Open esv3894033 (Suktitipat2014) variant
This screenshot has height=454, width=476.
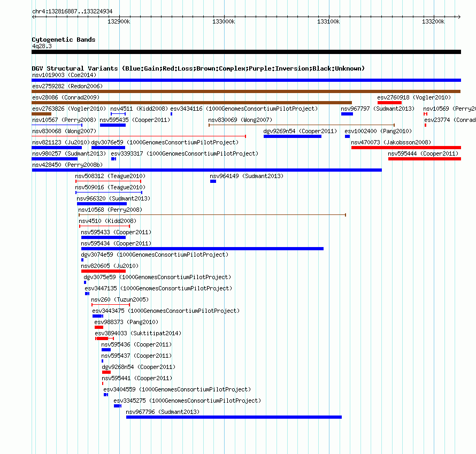[x=138, y=333]
